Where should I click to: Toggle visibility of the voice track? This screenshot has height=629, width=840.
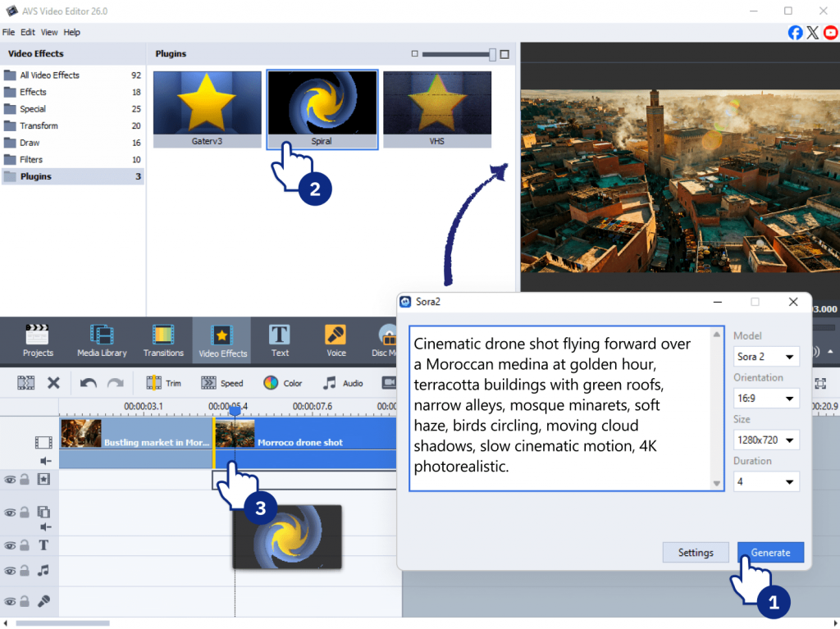tap(10, 602)
